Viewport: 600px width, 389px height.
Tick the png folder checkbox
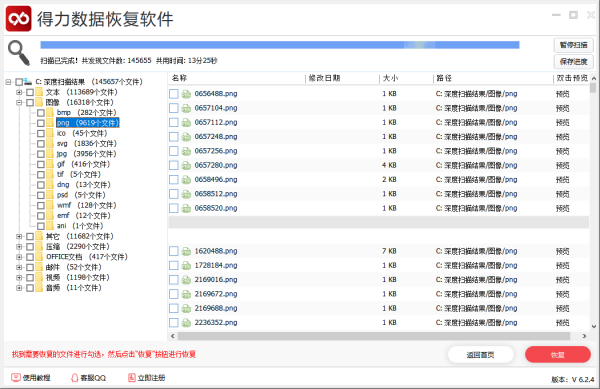[x=41, y=123]
